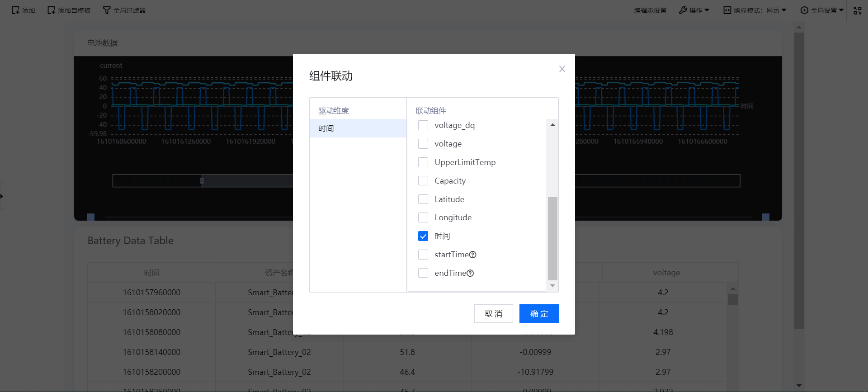Expand the 全局设置 global settings dropdown
Image resolution: width=868 pixels, height=392 pixels.
[822, 10]
